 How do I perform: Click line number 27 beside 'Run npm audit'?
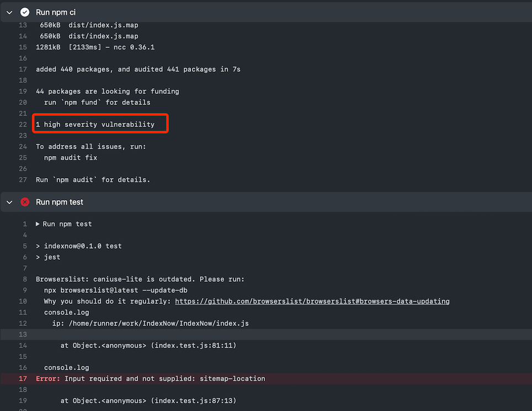[x=23, y=180]
